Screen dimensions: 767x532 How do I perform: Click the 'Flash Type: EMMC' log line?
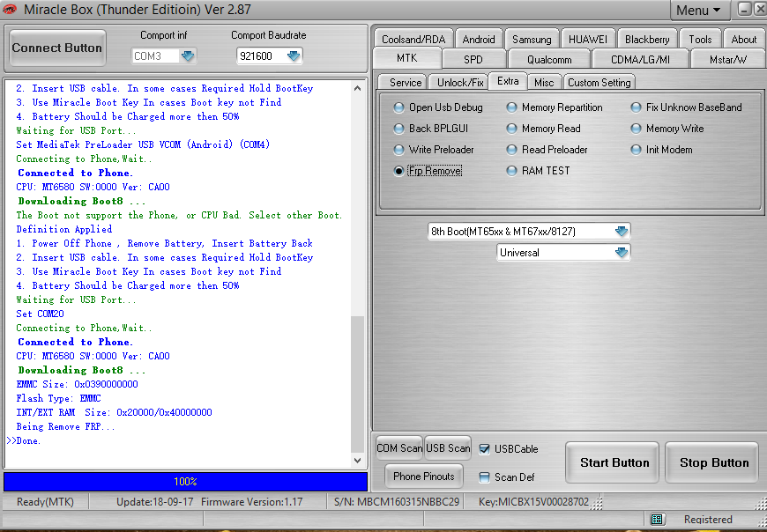click(58, 398)
